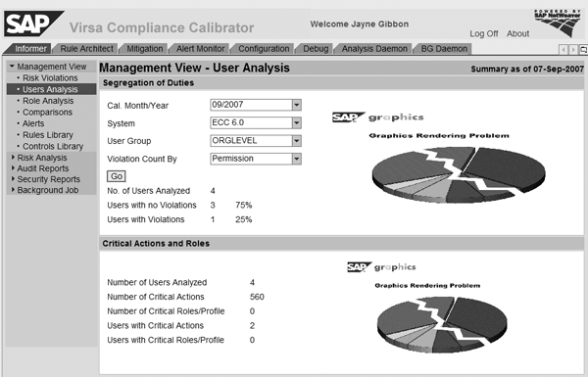Click the SAP NetWeaver logo
588x377 pixels.
click(558, 24)
